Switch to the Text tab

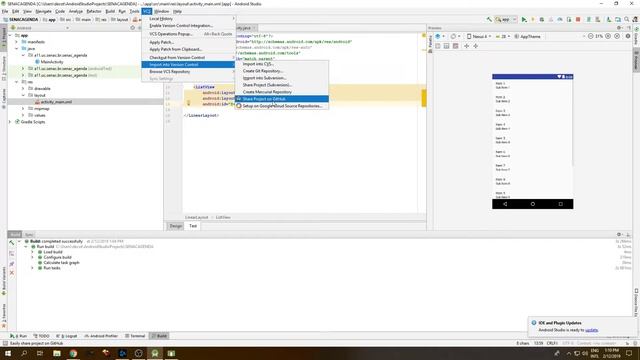click(193, 226)
